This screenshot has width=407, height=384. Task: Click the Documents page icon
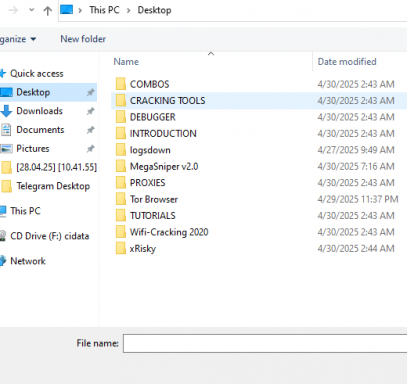6,130
